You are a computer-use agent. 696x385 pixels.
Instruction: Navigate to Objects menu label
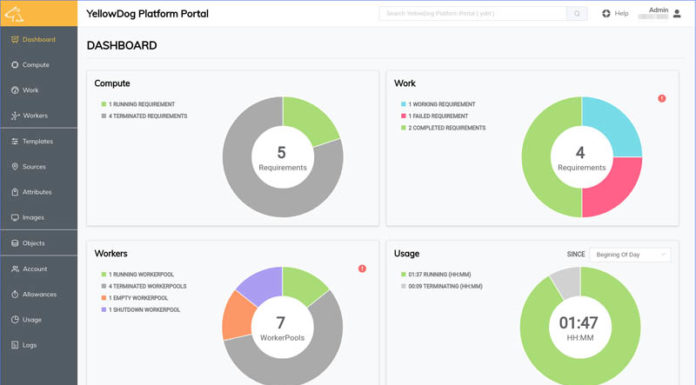(x=34, y=243)
